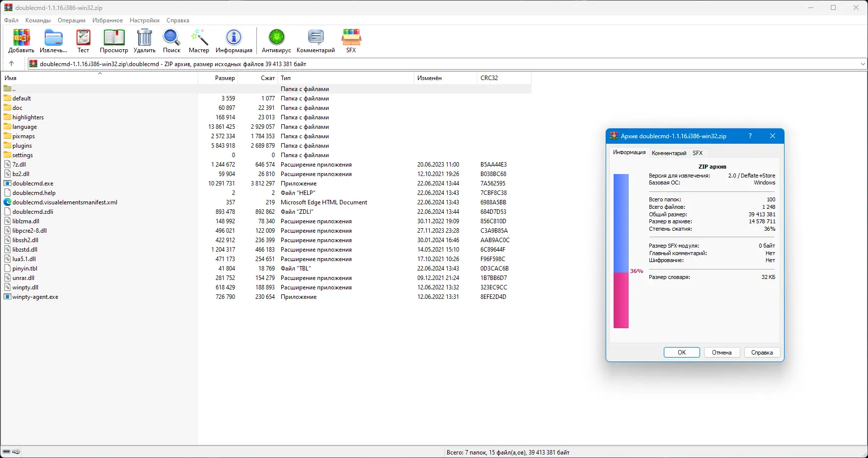Click the default folder icon
Viewport: 868px width, 458px height.
pos(7,98)
